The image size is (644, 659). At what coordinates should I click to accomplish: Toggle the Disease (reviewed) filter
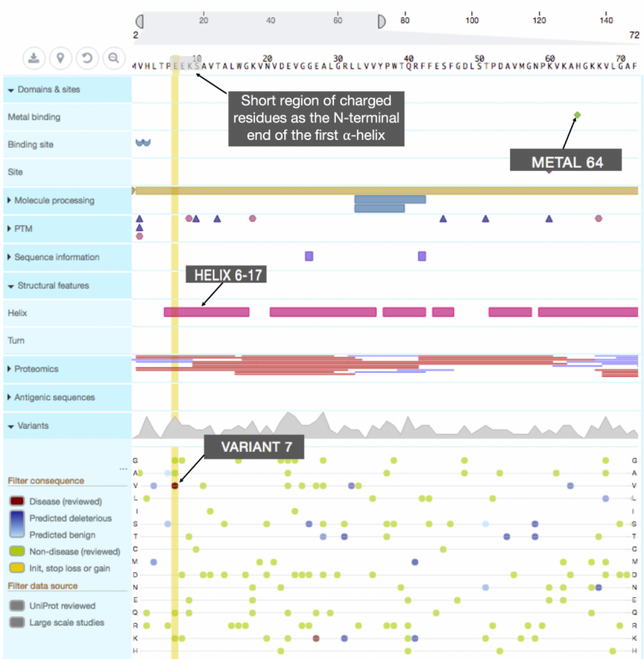(x=17, y=501)
